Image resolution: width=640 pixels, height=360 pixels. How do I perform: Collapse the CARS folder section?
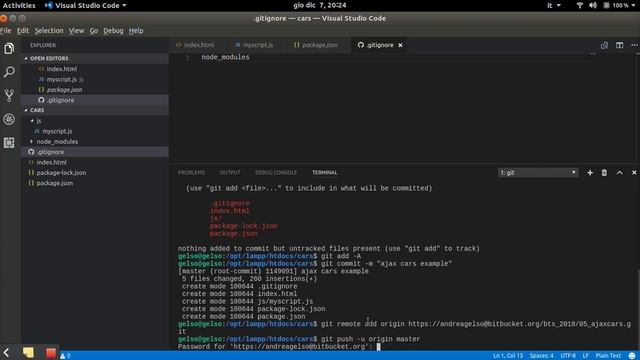click(x=37, y=110)
